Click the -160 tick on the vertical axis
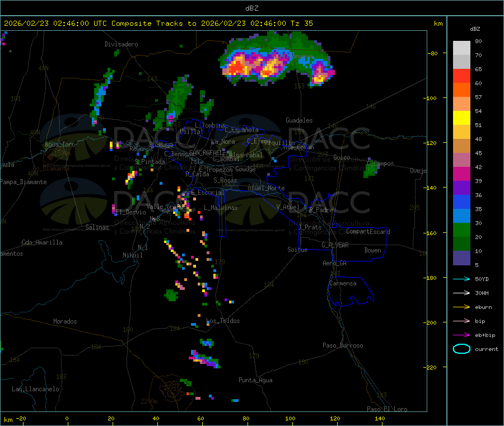Screen dimensions: 504x426 431,233
